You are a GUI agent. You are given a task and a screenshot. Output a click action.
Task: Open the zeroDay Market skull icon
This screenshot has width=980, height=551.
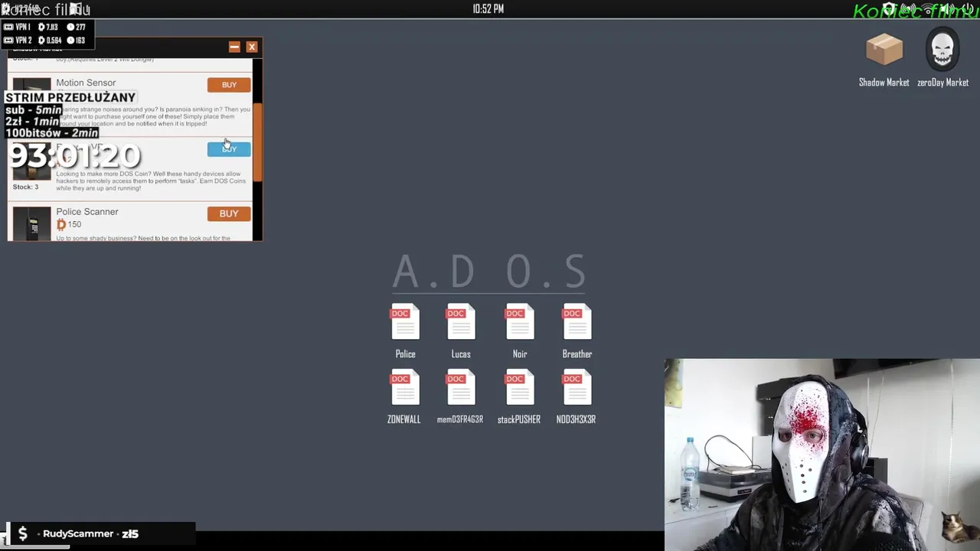click(x=942, y=51)
